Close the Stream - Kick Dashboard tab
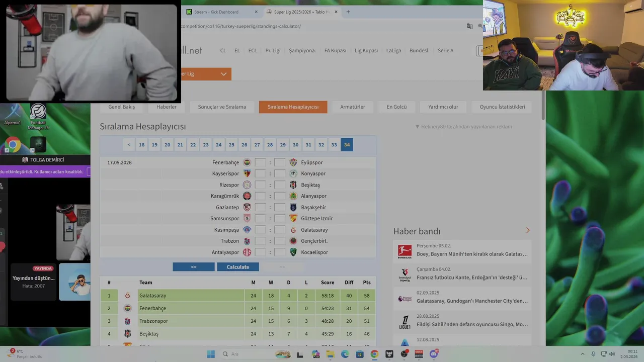This screenshot has height=362, width=644. tap(256, 12)
